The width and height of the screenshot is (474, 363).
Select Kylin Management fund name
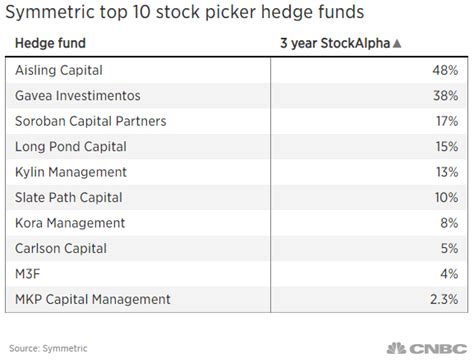point(71,172)
